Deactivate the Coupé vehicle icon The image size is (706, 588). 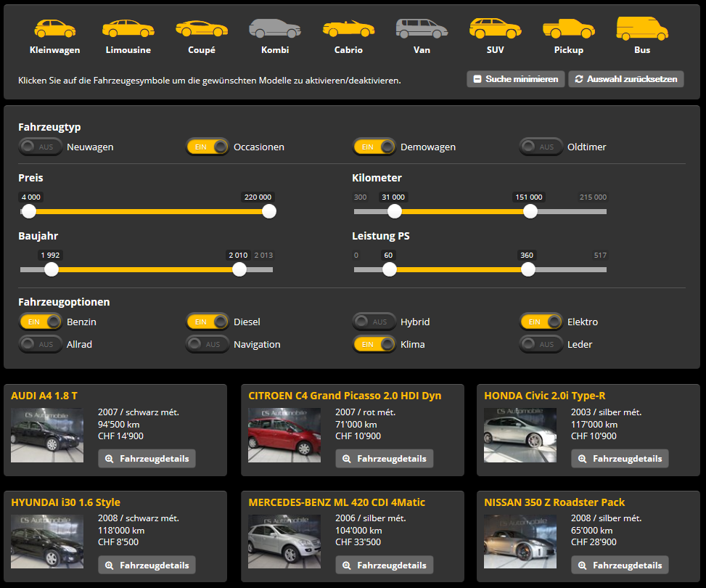click(x=202, y=29)
